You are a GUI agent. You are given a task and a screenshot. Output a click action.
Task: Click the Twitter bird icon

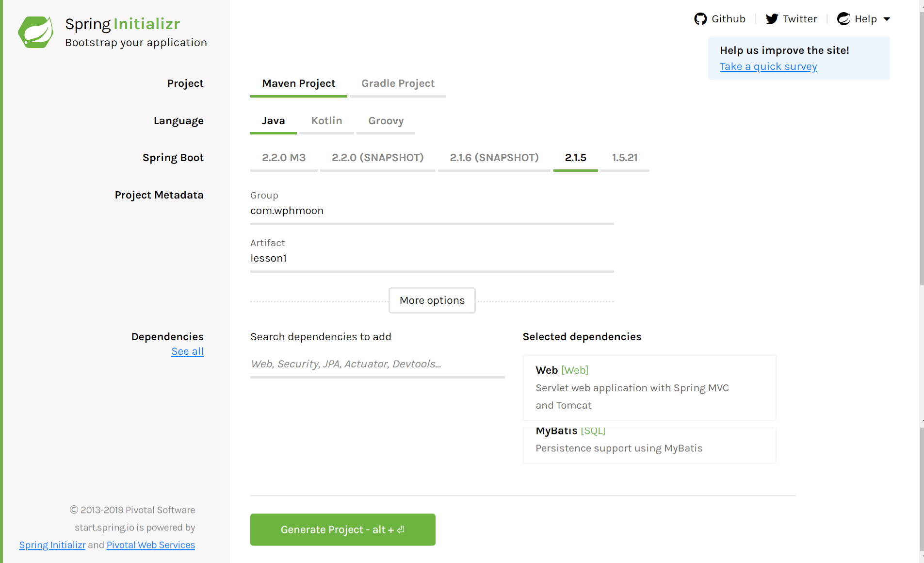coord(771,19)
